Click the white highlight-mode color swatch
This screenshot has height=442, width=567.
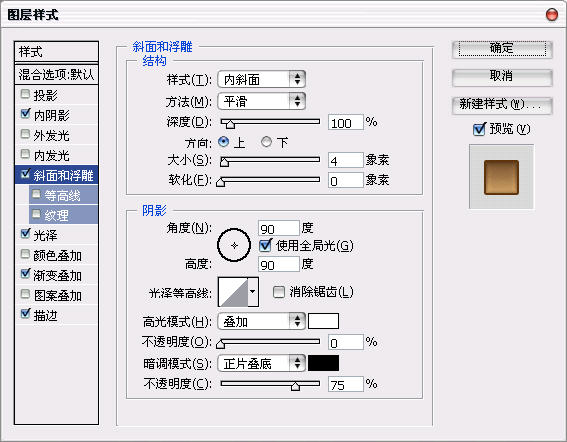pyautogui.click(x=323, y=321)
